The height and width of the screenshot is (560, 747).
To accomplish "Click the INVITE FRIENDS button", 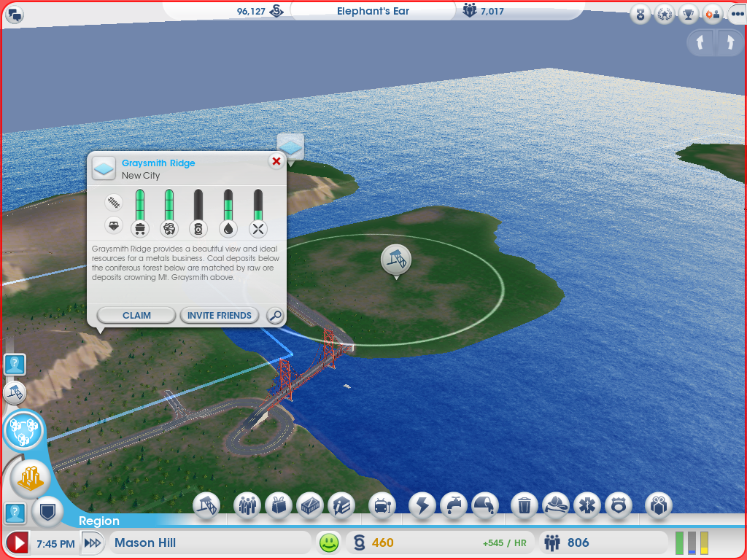I will [x=219, y=315].
